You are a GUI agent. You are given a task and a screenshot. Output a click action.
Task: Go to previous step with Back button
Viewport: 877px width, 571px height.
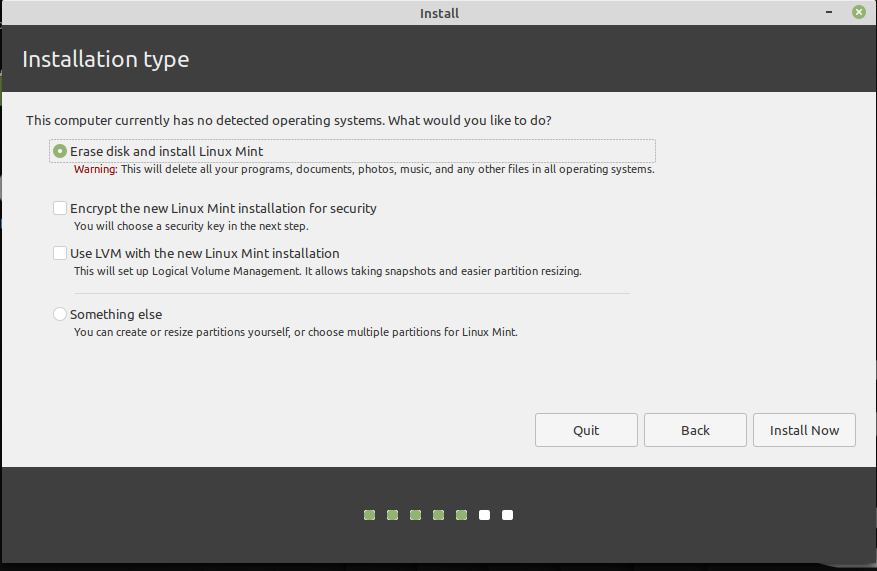[695, 430]
